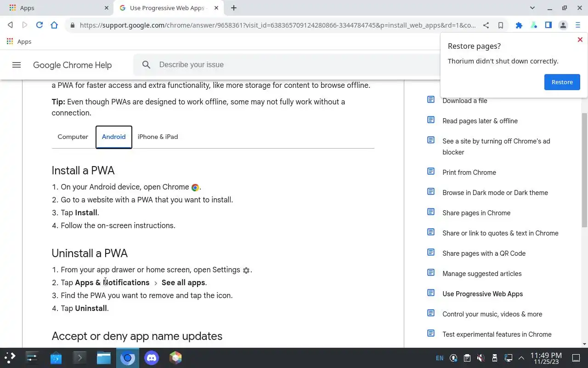
Task: Open Control your music, videos & more article
Action: coord(492,314)
